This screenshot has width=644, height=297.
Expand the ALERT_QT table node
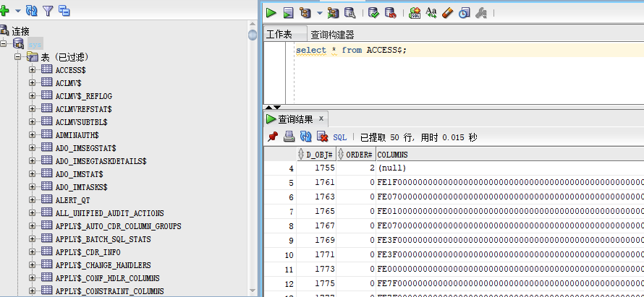32,200
